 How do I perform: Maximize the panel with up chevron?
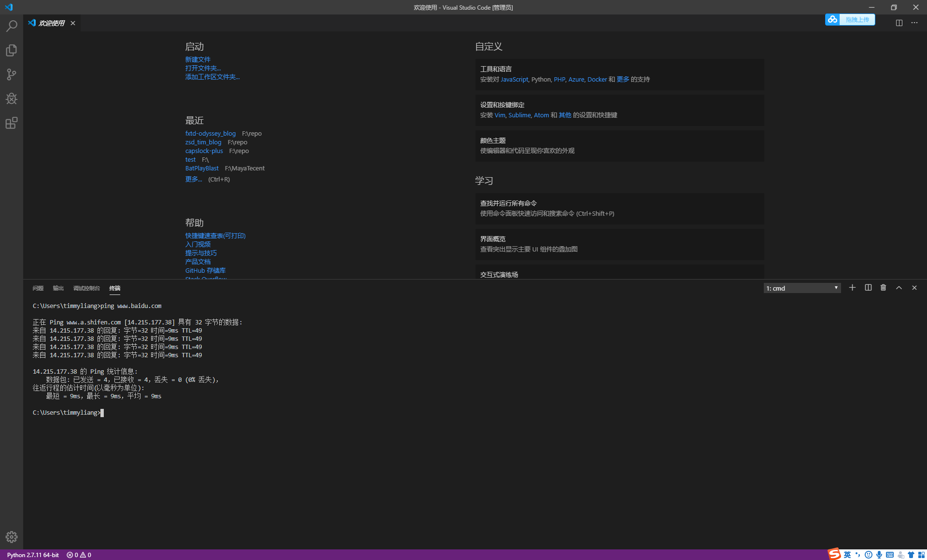[x=899, y=288]
